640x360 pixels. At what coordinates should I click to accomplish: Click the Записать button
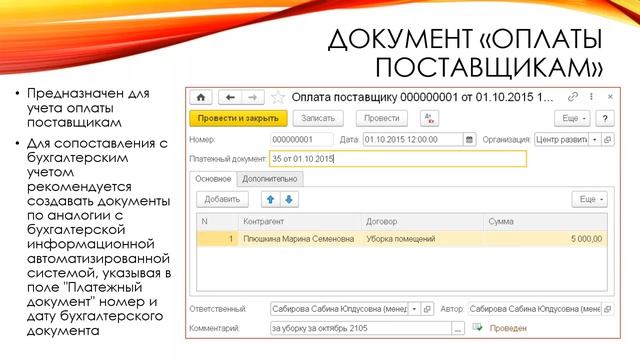tap(318, 118)
